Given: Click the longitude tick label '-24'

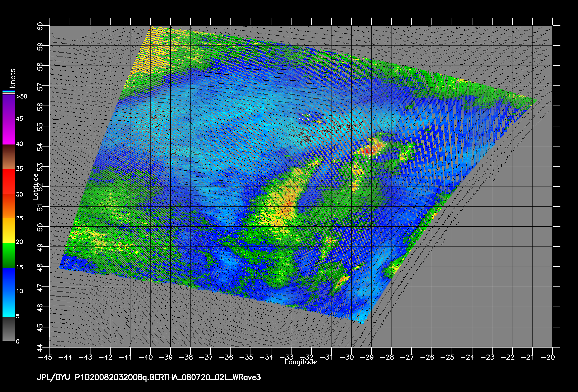Looking at the screenshot, I should (x=467, y=357).
